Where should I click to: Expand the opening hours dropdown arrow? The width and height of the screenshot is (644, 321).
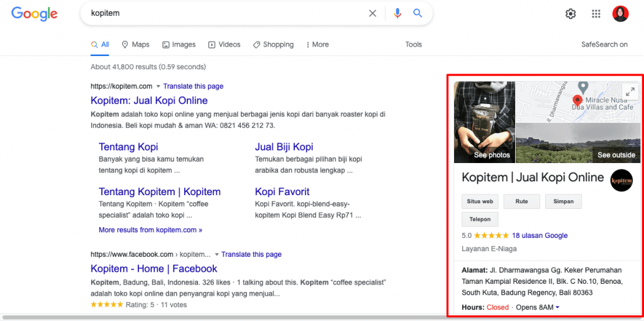(x=557, y=307)
